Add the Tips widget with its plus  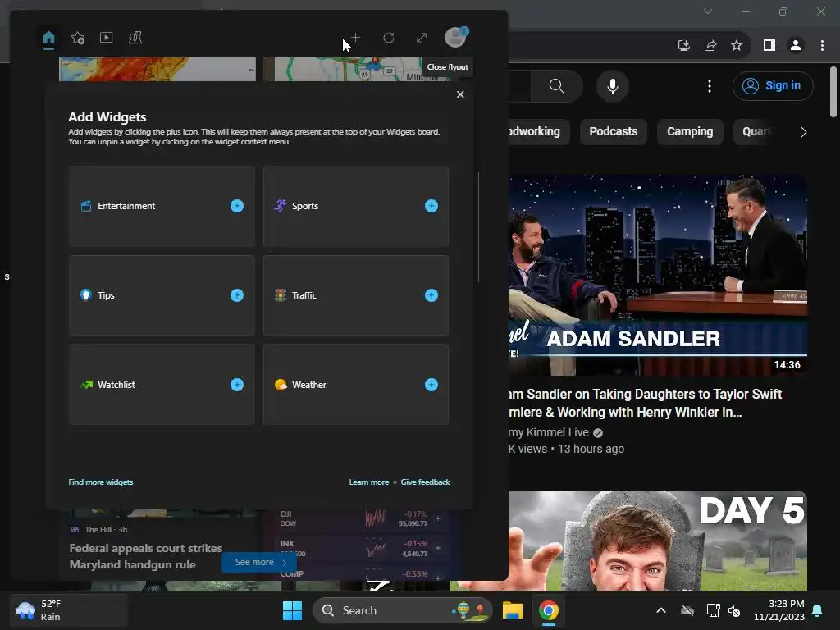[x=237, y=295]
